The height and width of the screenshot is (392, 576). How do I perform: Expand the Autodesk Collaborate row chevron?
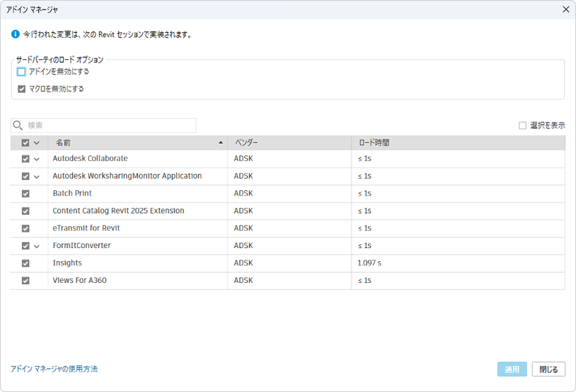(36, 159)
